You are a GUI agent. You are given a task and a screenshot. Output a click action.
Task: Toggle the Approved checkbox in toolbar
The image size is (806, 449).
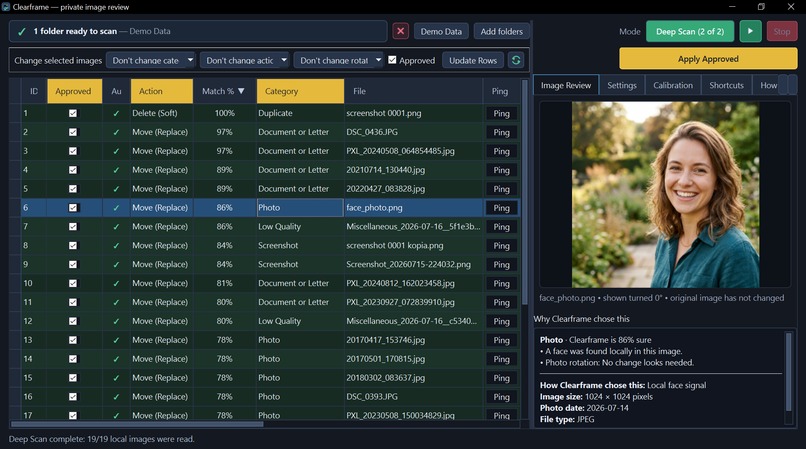[392, 60]
